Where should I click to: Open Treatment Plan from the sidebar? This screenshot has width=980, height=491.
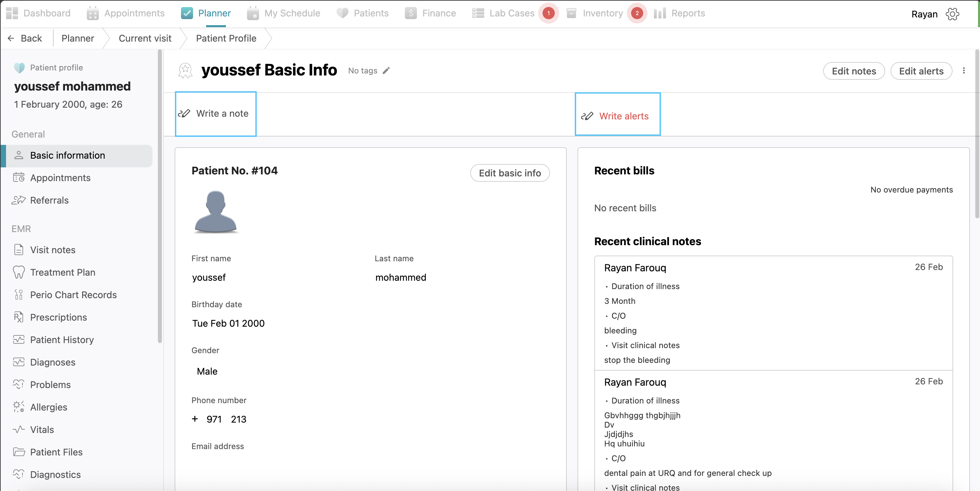click(62, 272)
